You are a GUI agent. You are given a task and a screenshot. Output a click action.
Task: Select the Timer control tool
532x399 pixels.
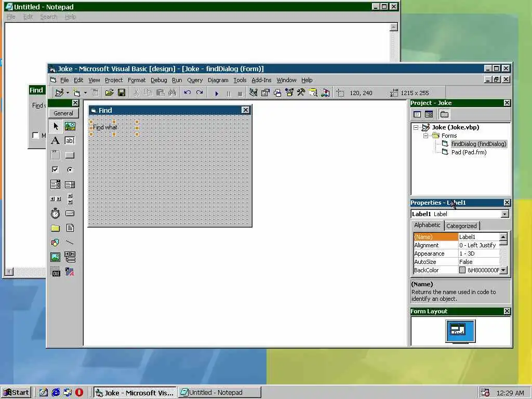coord(55,214)
